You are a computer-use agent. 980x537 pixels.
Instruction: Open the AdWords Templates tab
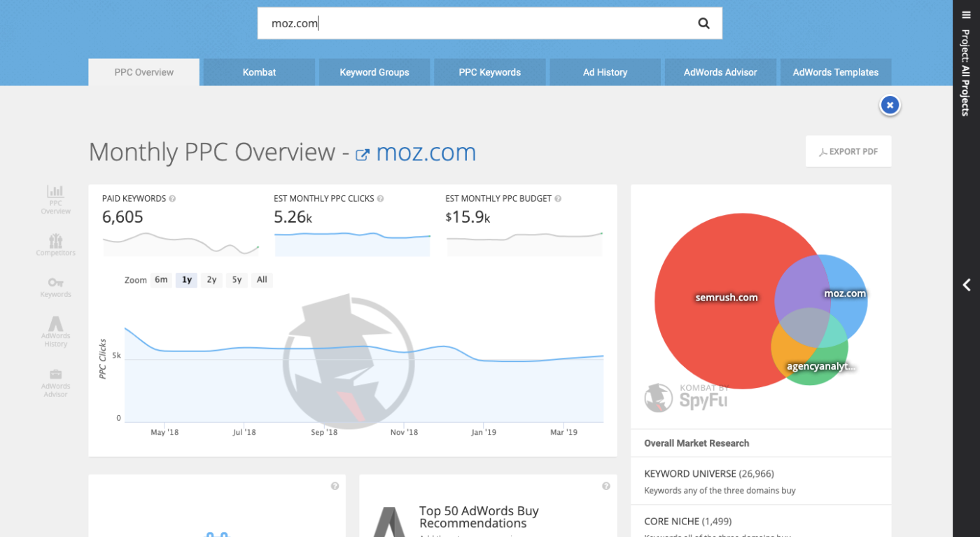[836, 72]
